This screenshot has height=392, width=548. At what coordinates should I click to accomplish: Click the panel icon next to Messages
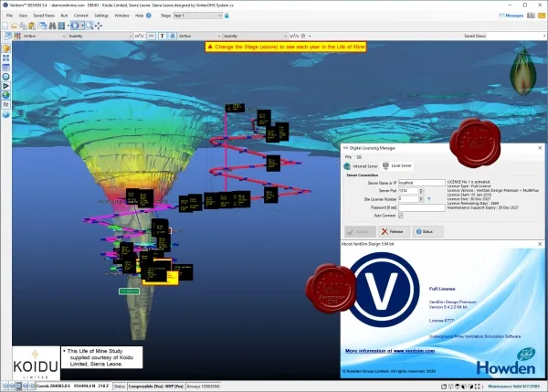(x=531, y=16)
